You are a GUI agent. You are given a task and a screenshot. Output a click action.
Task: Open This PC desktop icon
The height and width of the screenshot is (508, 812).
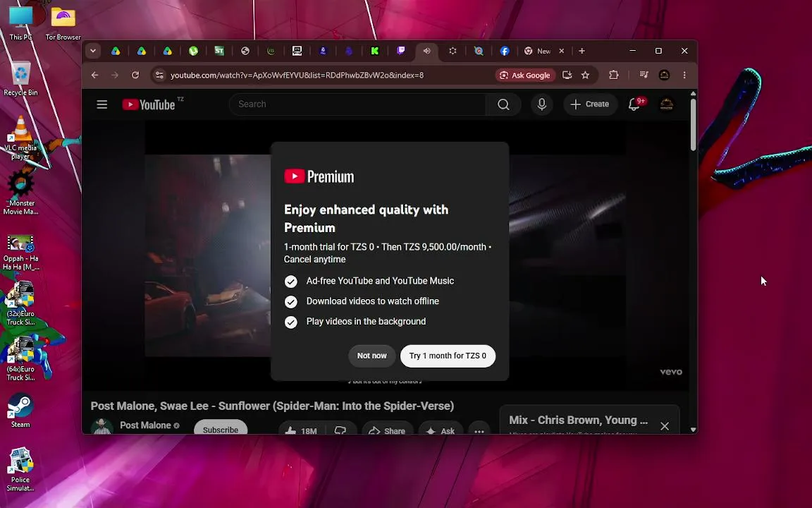pos(20,22)
